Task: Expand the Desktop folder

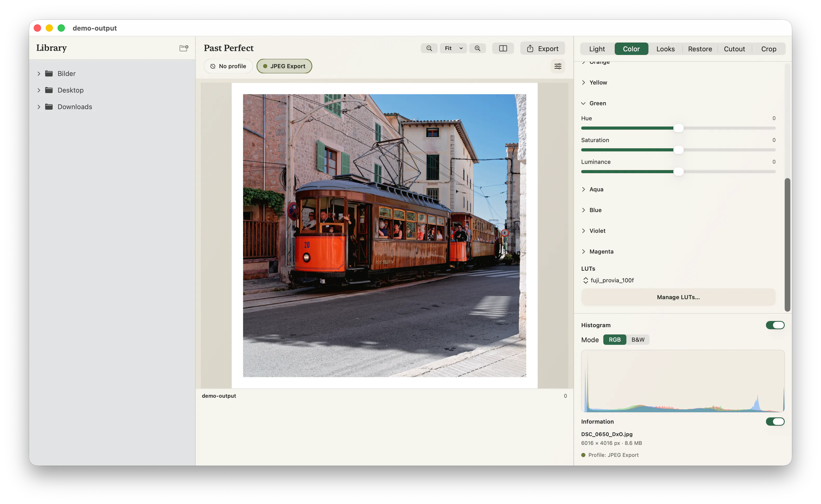Action: tap(39, 90)
